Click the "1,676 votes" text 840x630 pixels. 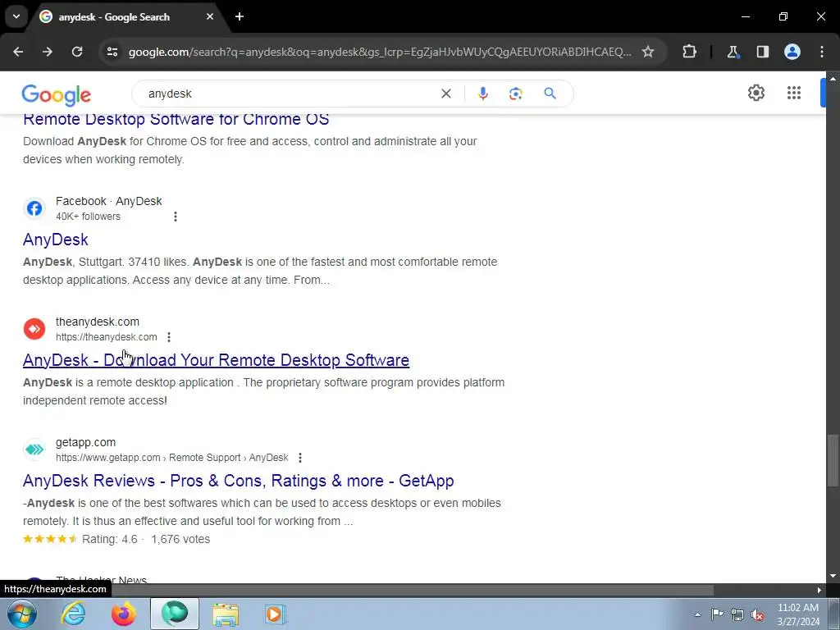(180, 539)
